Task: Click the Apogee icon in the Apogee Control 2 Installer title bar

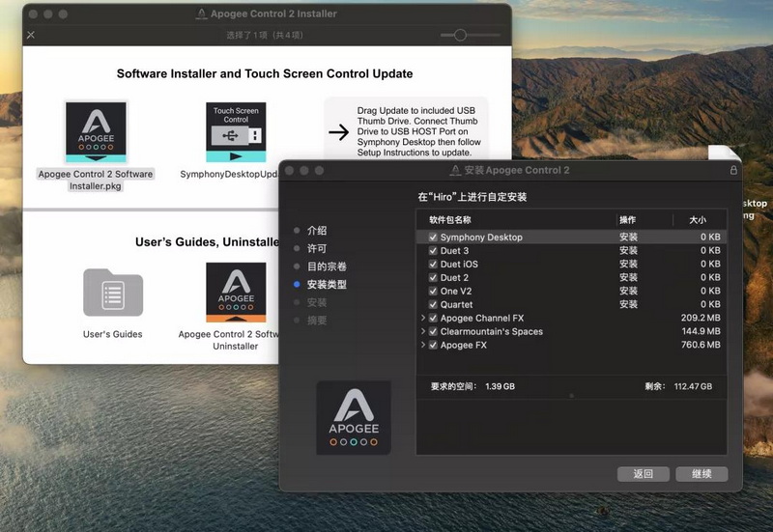Action: [201, 14]
